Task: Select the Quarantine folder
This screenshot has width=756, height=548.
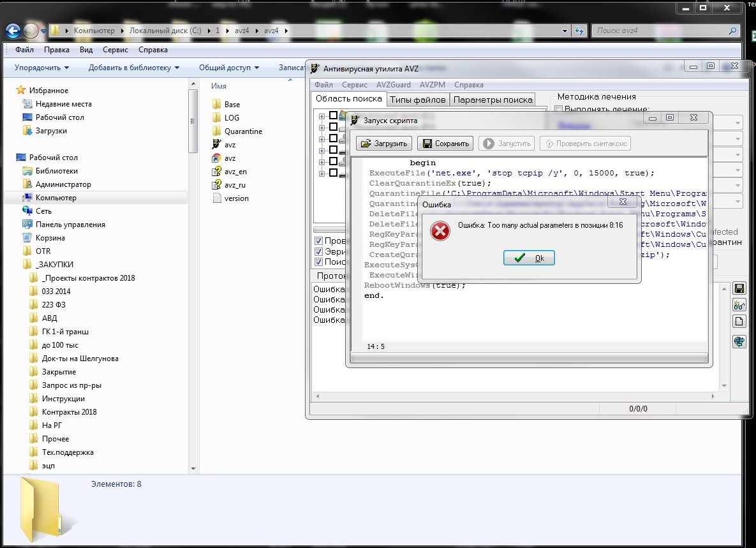Action: pyautogui.click(x=242, y=131)
